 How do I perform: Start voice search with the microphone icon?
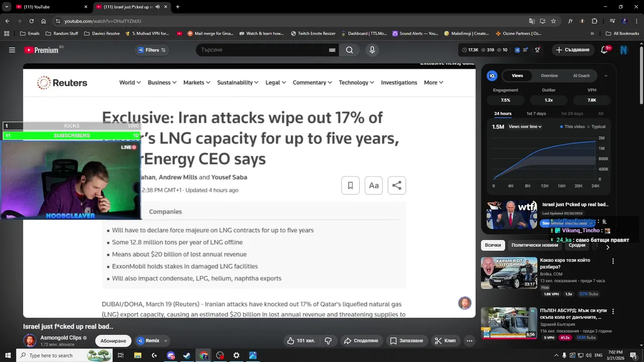click(x=372, y=50)
